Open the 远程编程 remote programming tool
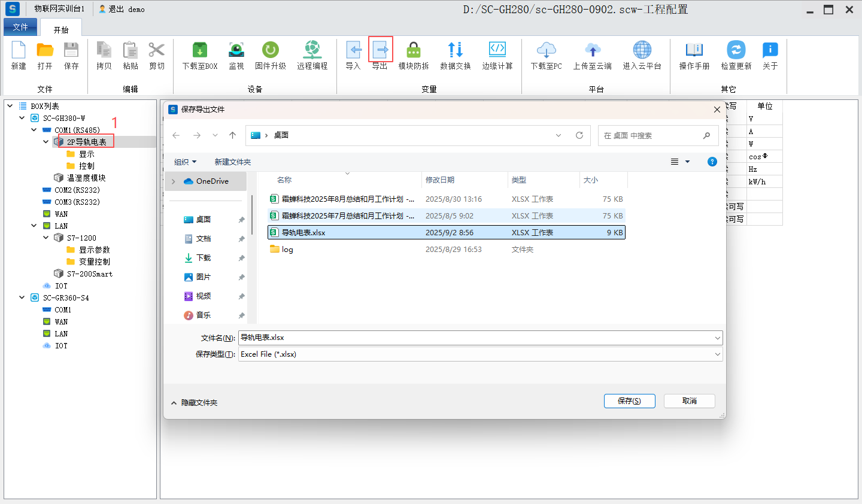 312,50
